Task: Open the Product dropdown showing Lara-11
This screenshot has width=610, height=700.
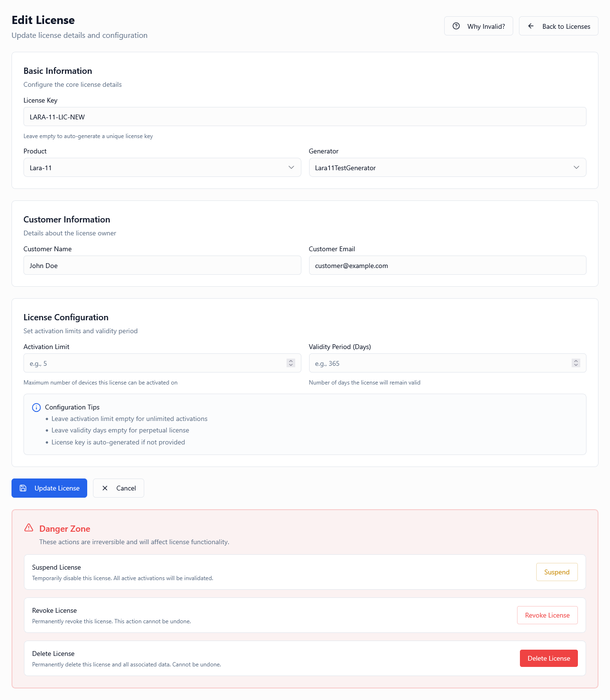Action: pyautogui.click(x=162, y=167)
